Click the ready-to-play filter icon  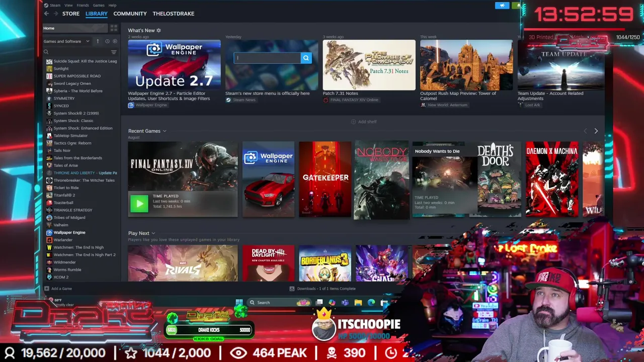tap(115, 41)
